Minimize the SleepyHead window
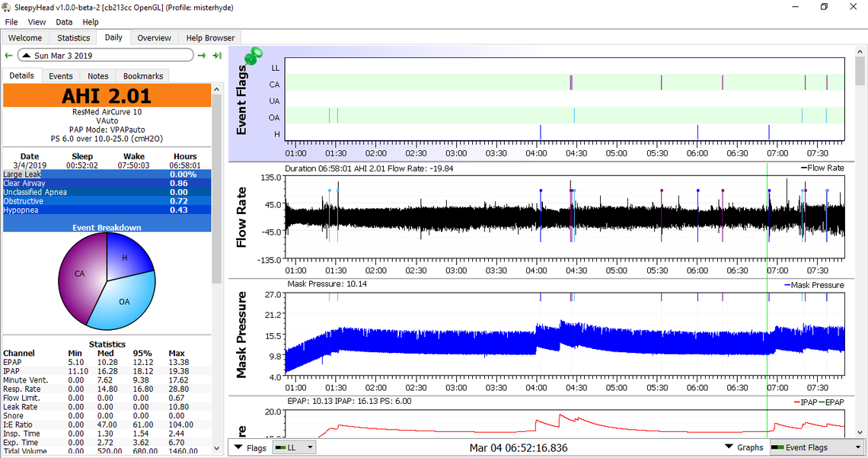The height and width of the screenshot is (458, 868). pyautogui.click(x=796, y=7)
